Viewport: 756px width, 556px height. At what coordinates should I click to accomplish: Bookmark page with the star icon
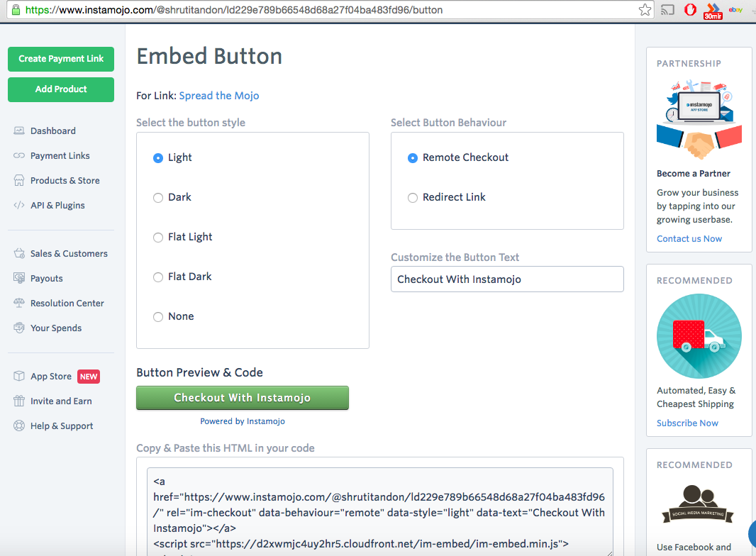645,10
